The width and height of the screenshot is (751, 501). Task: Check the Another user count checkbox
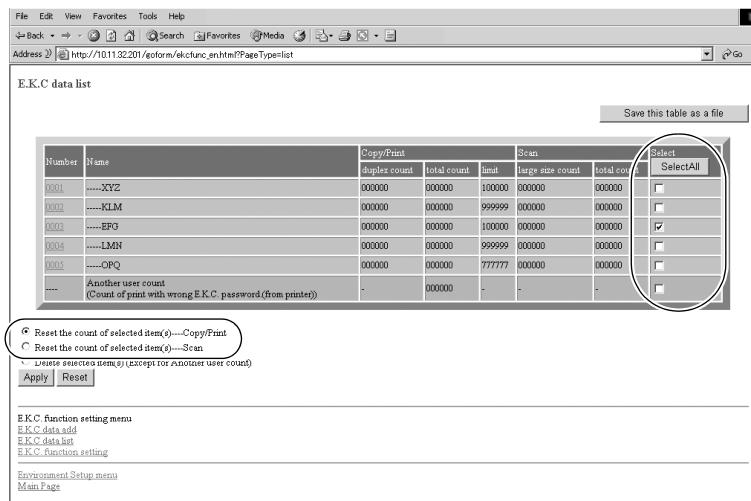[659, 288]
